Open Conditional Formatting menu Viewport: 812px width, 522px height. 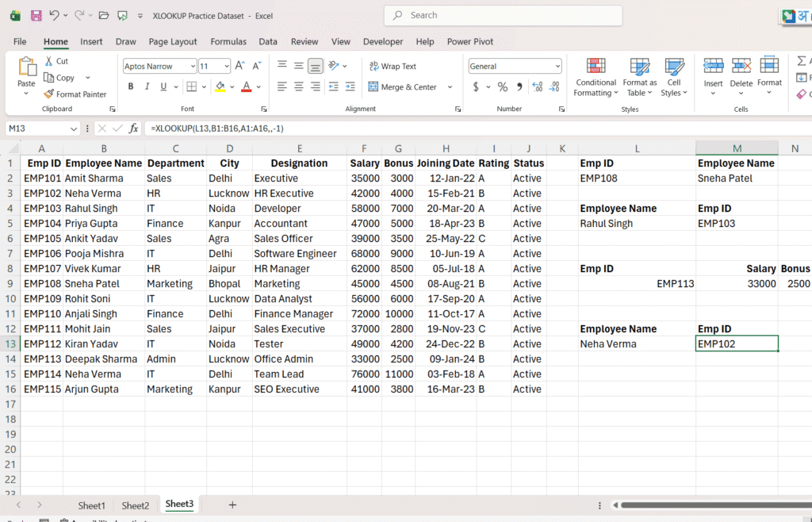pyautogui.click(x=596, y=78)
